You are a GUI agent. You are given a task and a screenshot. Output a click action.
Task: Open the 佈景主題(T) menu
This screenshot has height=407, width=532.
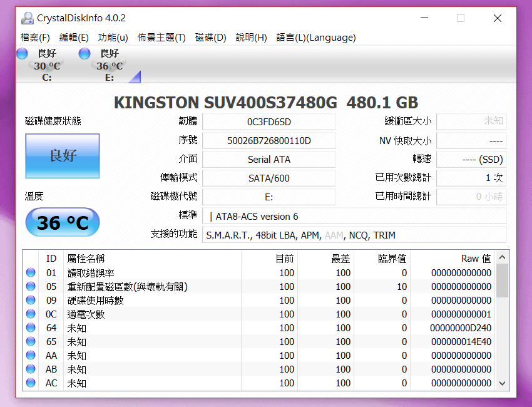(161, 38)
